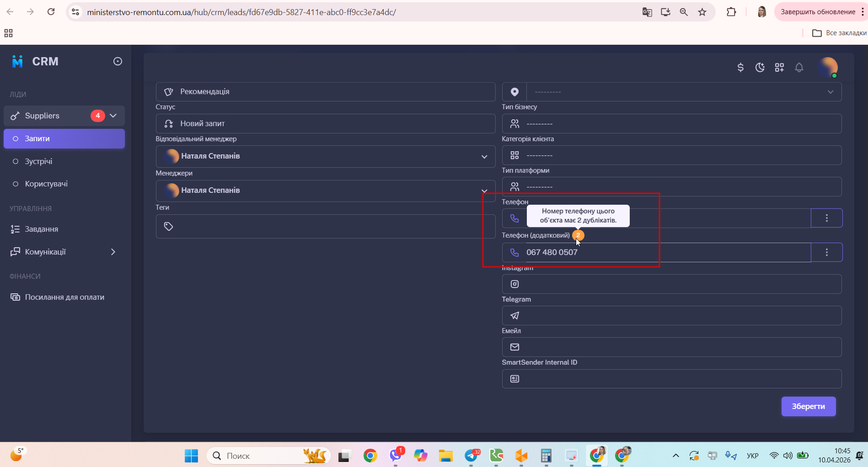
Task: Open the Тип бізнесу selector
Action: coord(672,123)
